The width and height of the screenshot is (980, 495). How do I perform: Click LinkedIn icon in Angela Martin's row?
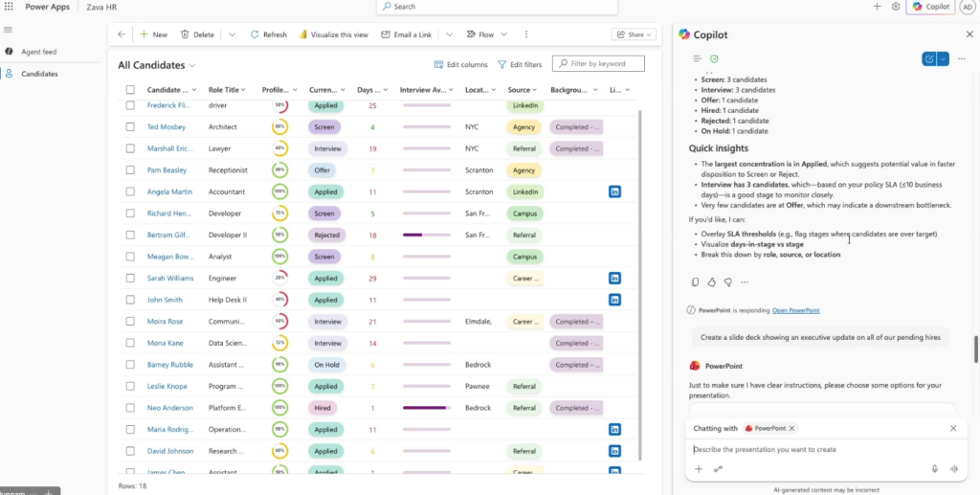[x=614, y=191]
